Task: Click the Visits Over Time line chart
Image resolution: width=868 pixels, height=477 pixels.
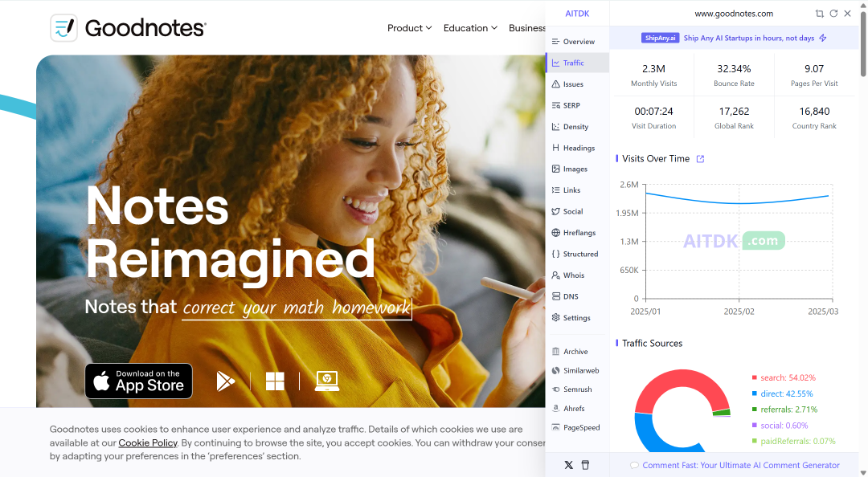Action: 739,242
